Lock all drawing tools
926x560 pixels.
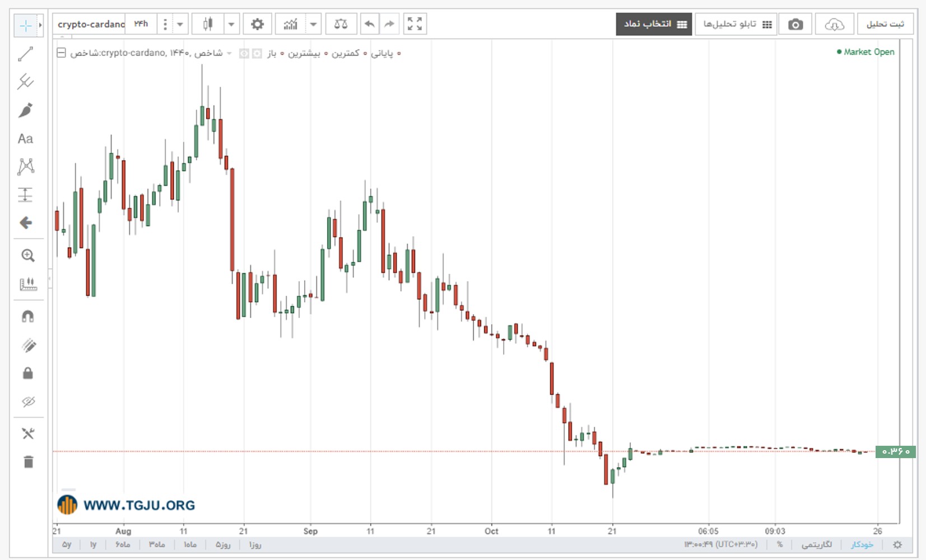pos(28,373)
